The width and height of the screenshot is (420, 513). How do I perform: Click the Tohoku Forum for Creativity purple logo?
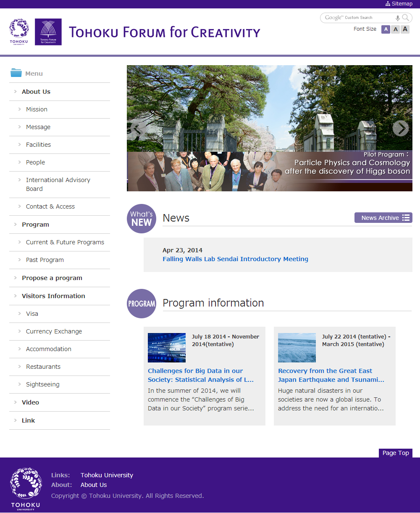(48, 32)
